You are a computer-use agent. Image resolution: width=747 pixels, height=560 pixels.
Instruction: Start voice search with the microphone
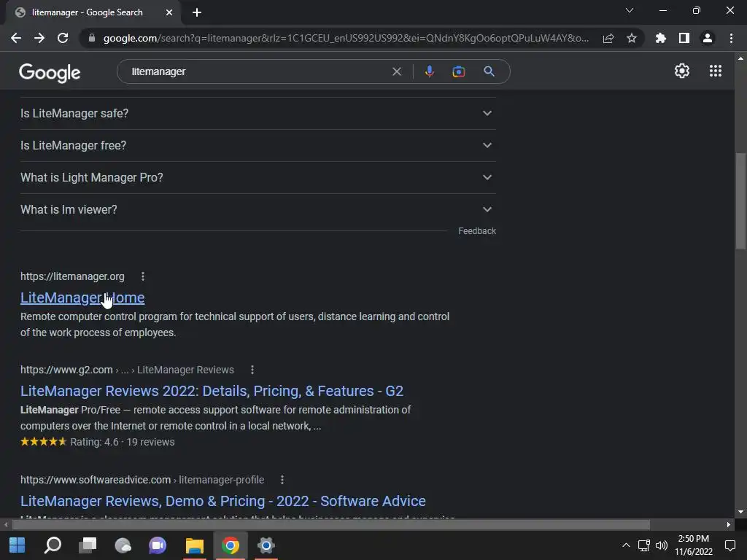point(429,71)
